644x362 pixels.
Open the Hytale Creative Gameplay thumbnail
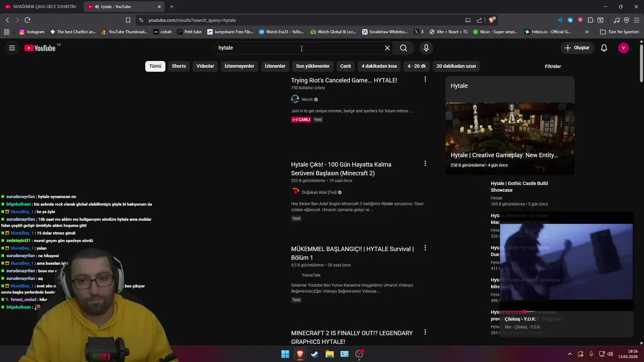[x=510, y=139]
